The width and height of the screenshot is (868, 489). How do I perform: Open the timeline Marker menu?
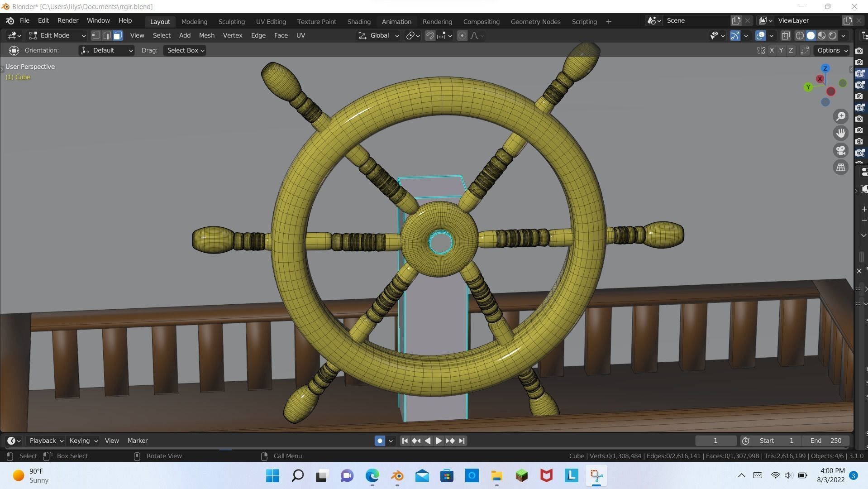(138, 441)
